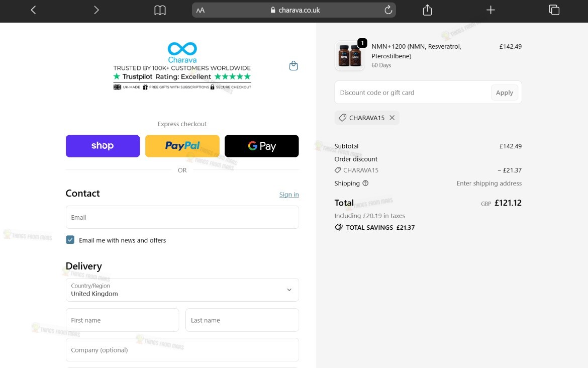
Task: Pay with Shop Pay button
Action: pos(103,146)
